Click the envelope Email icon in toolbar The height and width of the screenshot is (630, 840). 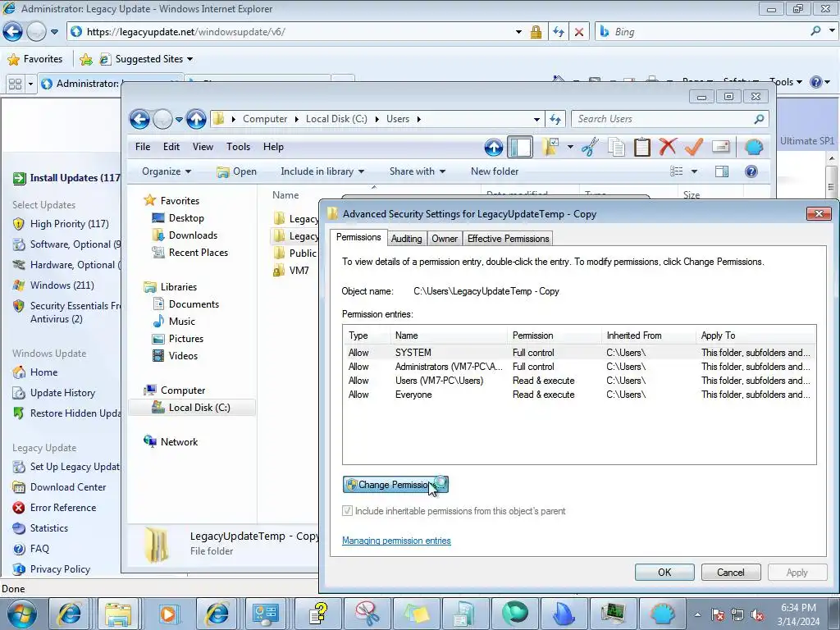point(721,146)
